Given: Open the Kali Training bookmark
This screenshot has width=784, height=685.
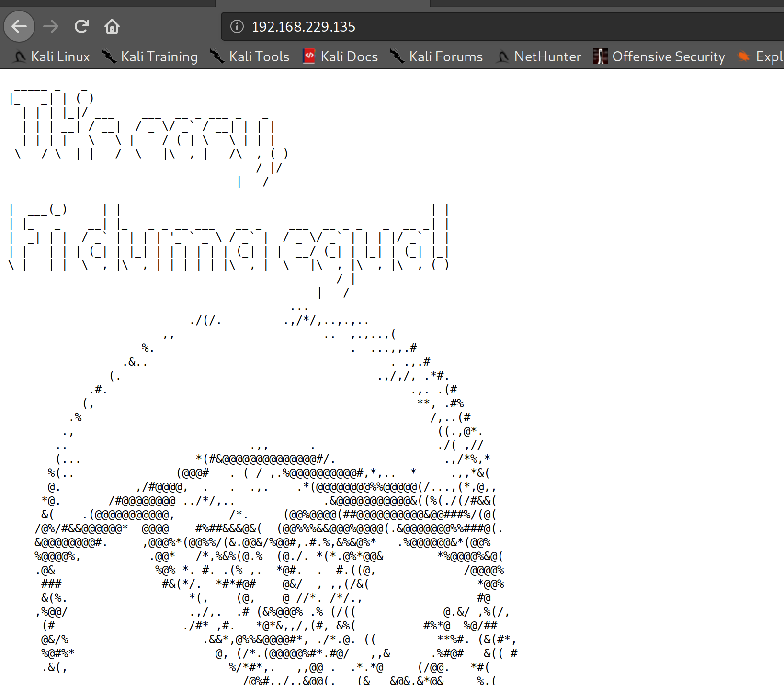Looking at the screenshot, I should coord(150,56).
